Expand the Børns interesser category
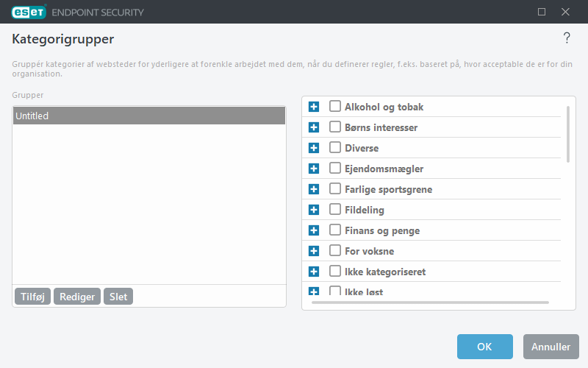The height and width of the screenshot is (368, 588). [314, 127]
